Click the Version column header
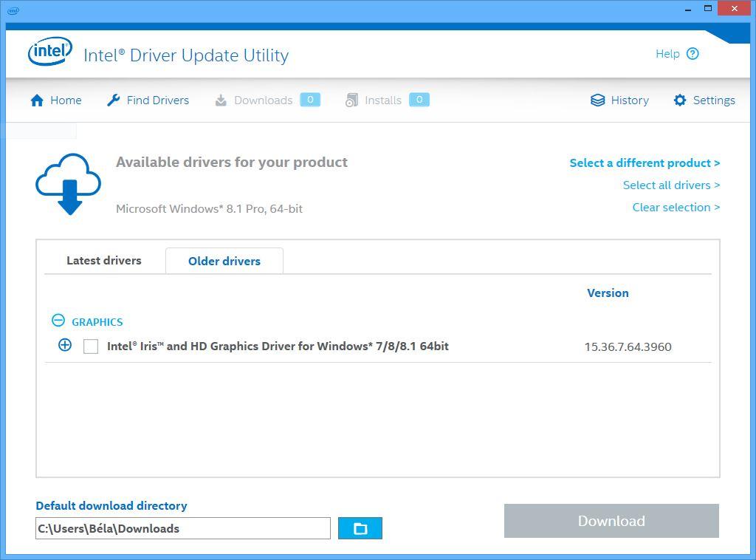756x560 pixels. coord(608,293)
